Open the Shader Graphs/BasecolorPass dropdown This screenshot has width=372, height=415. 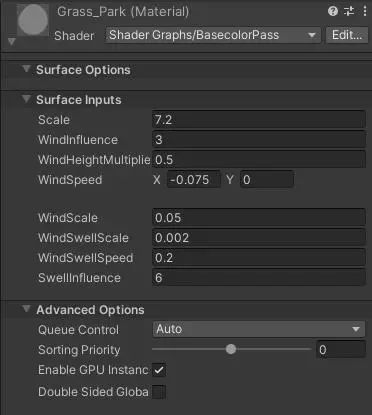click(x=213, y=35)
